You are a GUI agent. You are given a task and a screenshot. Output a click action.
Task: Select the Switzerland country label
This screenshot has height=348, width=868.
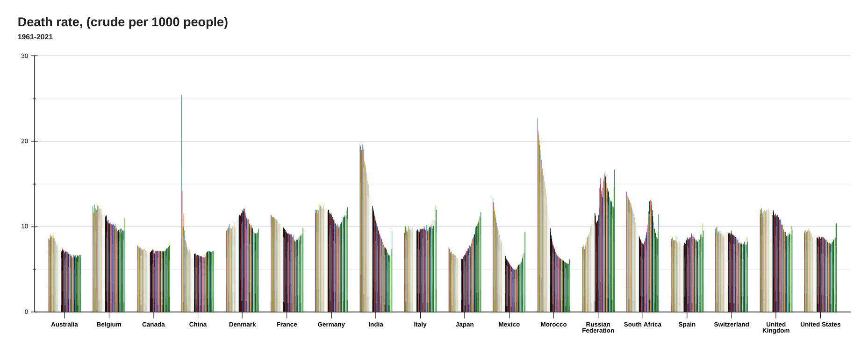(731, 324)
